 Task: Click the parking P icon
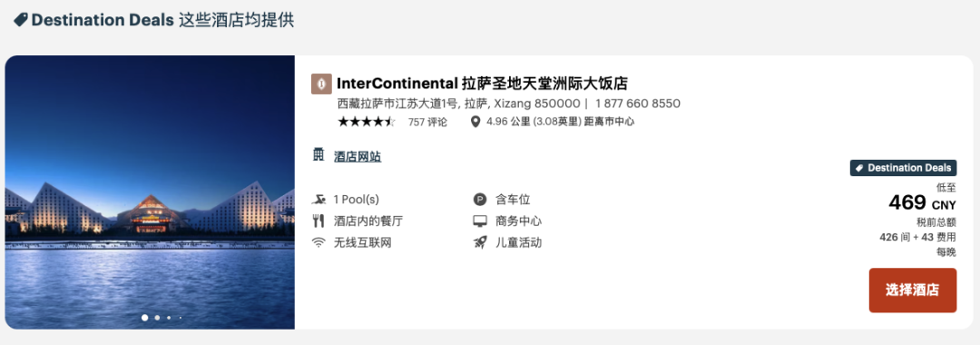(x=479, y=200)
